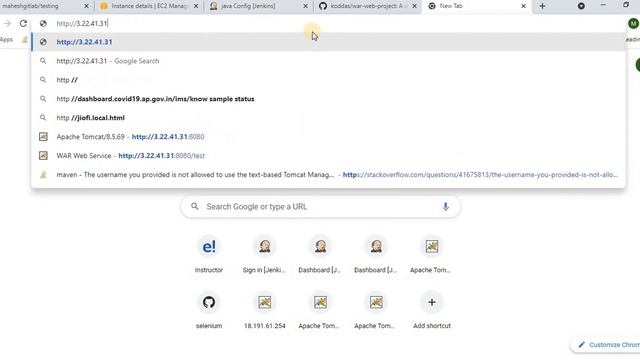Open top-row Apache Tom... shortcut
640x360 pixels.
click(x=431, y=255)
